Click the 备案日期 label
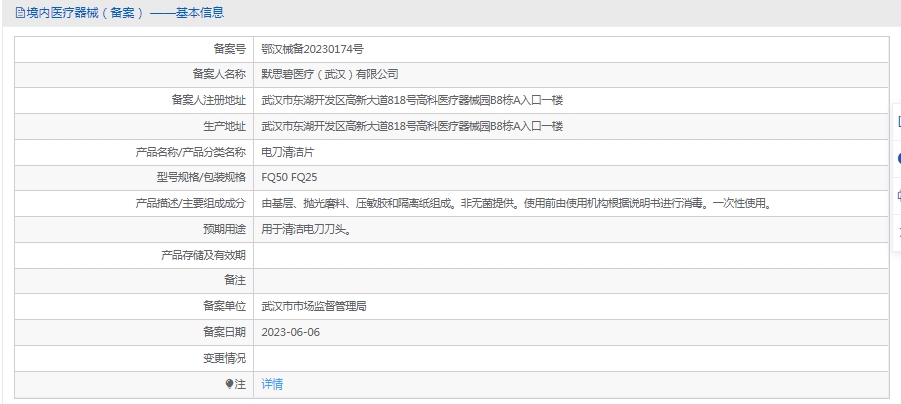This screenshot has width=901, height=404. 225,332
